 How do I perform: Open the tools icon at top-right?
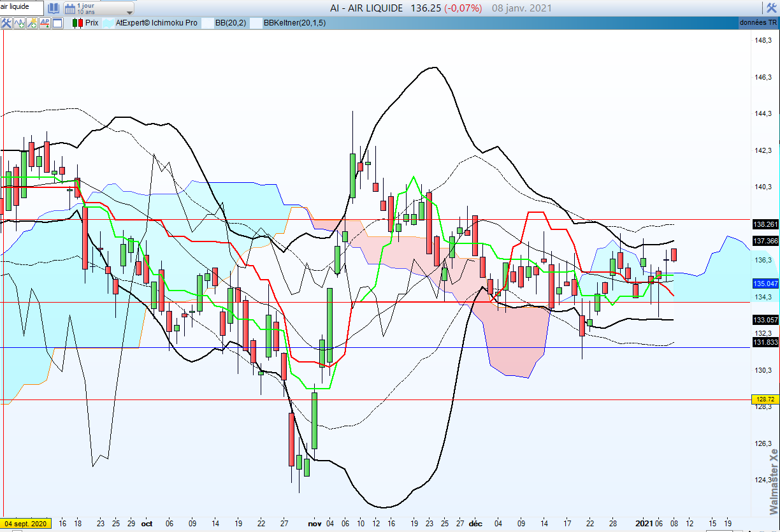tap(771, 8)
